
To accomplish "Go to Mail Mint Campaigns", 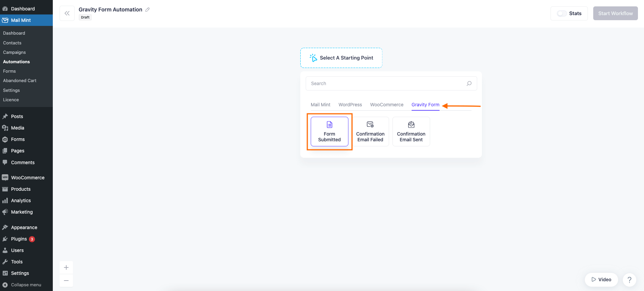I will coord(14,52).
